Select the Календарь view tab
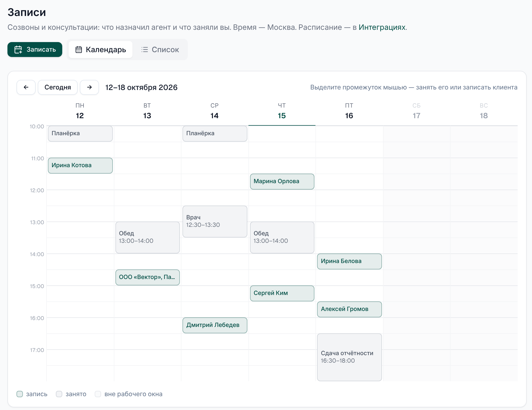The width and height of the screenshot is (532, 410). pyautogui.click(x=101, y=50)
